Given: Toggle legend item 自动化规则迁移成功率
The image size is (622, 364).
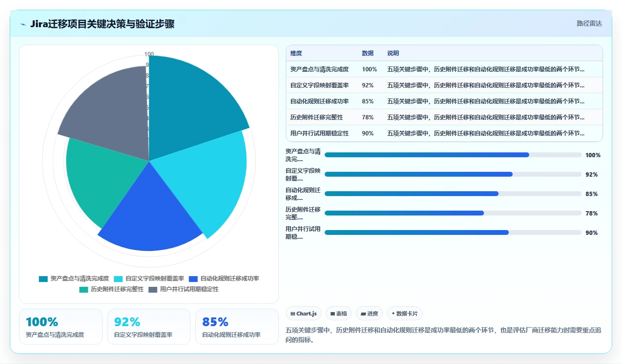Looking at the screenshot, I should (224, 279).
